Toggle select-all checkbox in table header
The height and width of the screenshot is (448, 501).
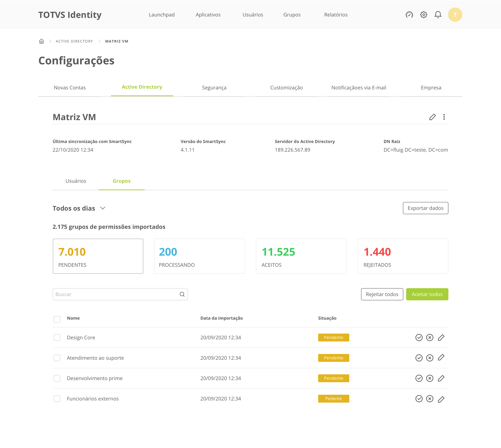point(57,319)
